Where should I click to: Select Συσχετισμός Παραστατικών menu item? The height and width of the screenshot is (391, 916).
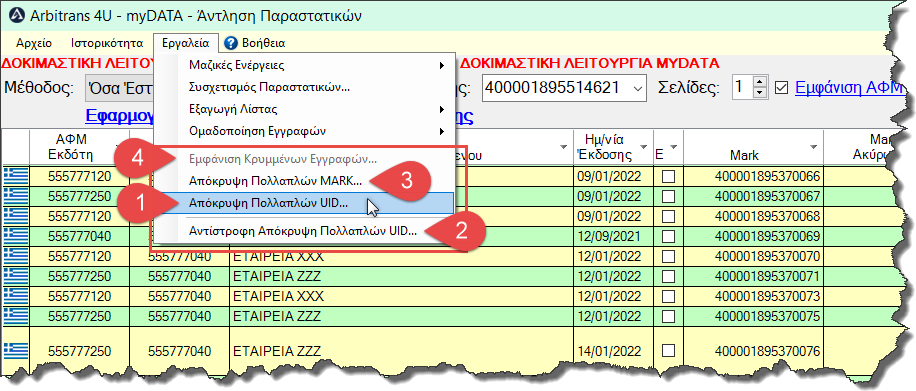(270, 87)
